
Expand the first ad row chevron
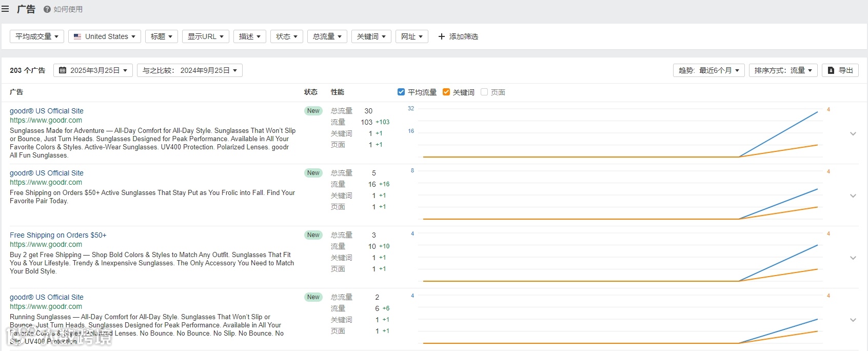click(x=853, y=133)
